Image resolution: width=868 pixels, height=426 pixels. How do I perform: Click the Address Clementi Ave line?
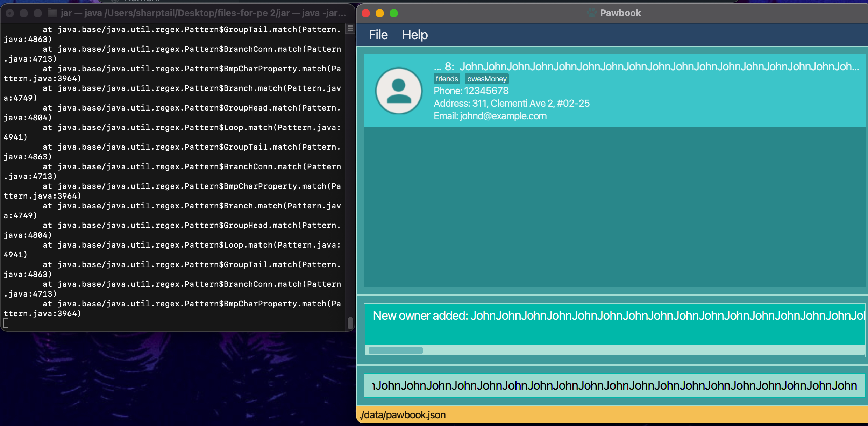point(511,104)
